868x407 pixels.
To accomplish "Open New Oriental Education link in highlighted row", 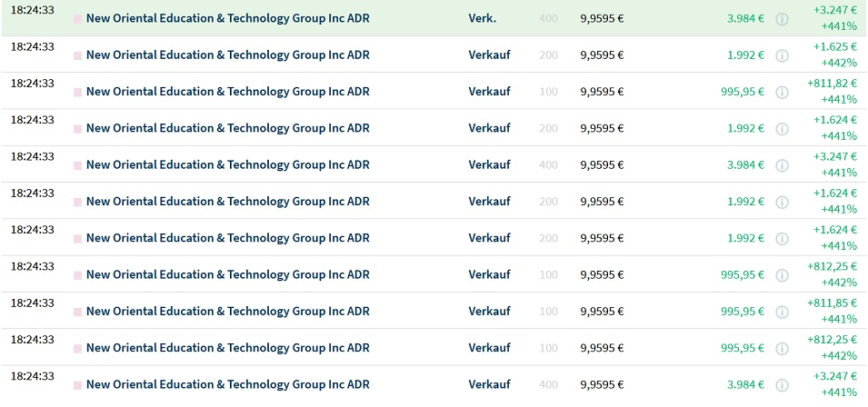I will pyautogui.click(x=227, y=18).
